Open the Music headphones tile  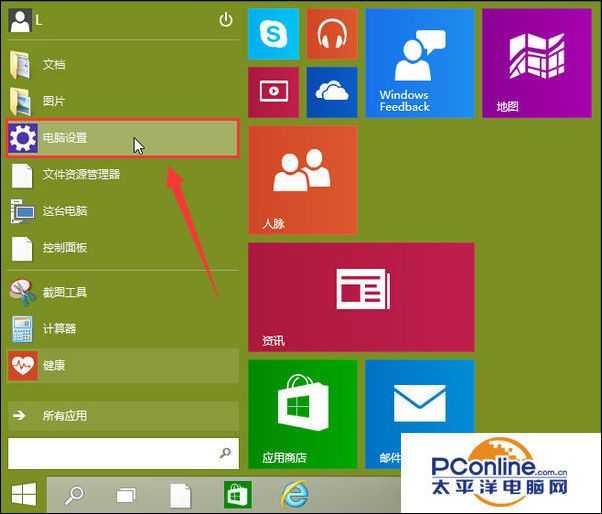(332, 34)
